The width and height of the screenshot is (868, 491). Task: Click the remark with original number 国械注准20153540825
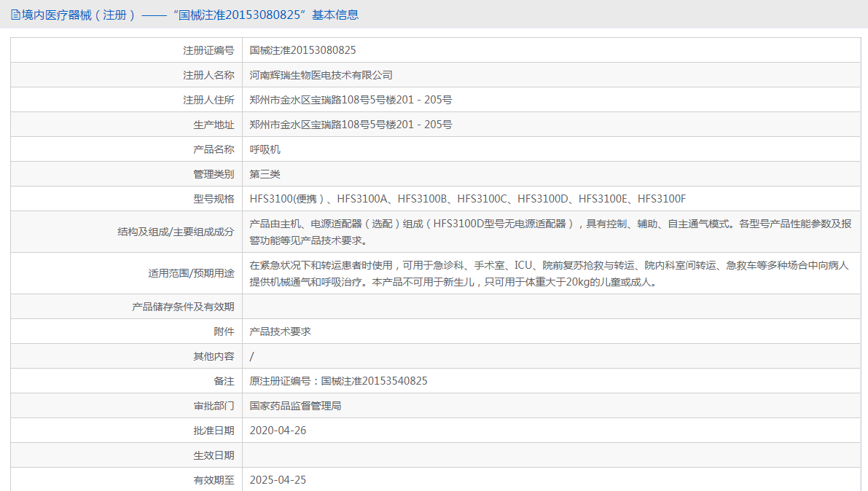338,381
